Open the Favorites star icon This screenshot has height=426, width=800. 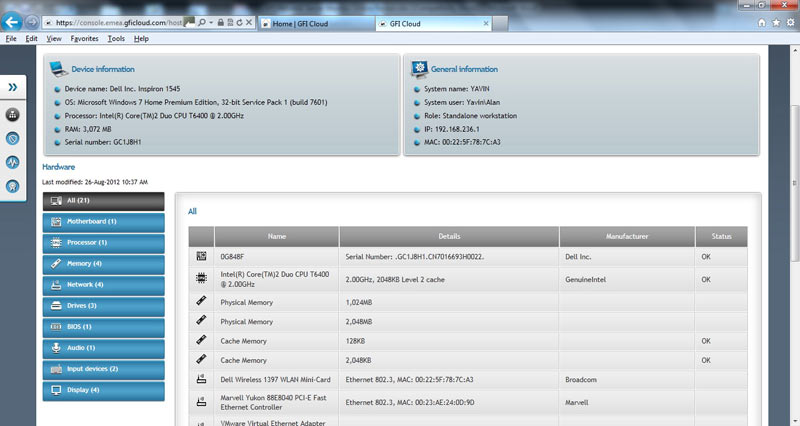pyautogui.click(x=776, y=22)
